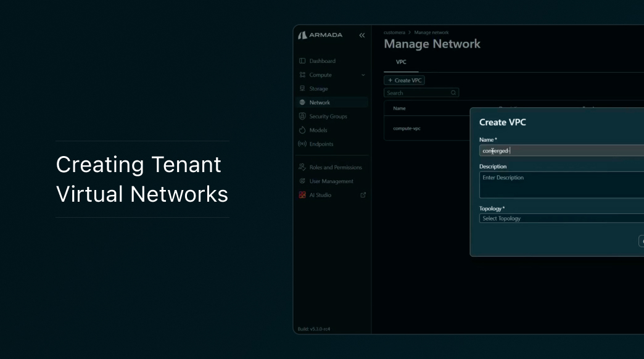Click the Security Groups shield icon

[302, 116]
